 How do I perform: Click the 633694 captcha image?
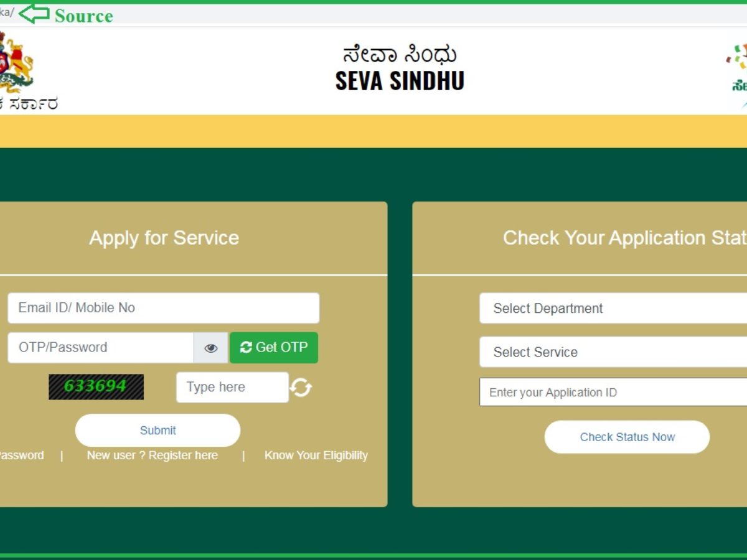coord(96,386)
